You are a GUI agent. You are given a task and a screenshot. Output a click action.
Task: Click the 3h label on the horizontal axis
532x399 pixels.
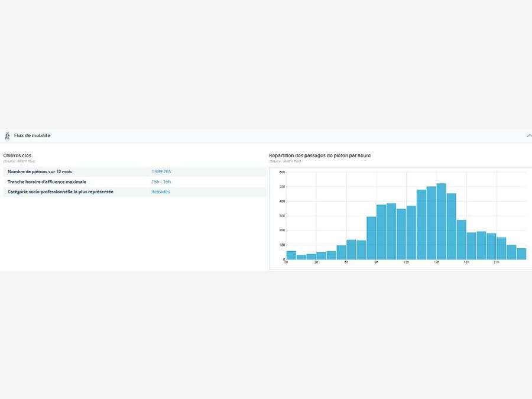pos(316,262)
